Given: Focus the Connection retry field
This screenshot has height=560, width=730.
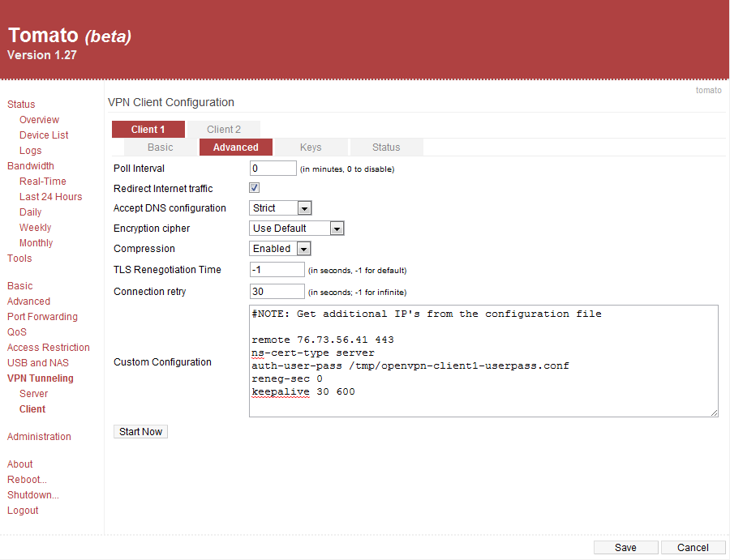Looking at the screenshot, I should [277, 292].
